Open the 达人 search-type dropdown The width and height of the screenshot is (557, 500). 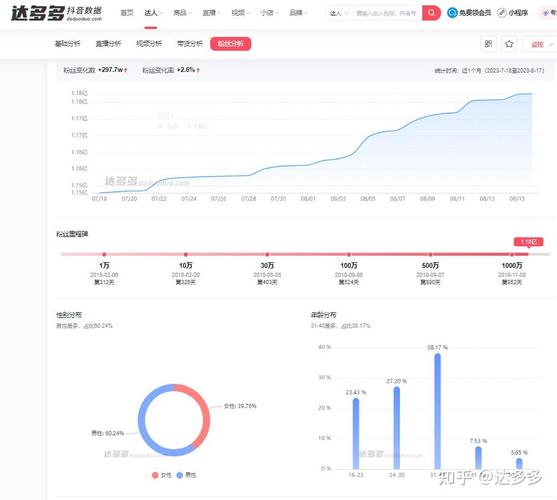click(339, 13)
